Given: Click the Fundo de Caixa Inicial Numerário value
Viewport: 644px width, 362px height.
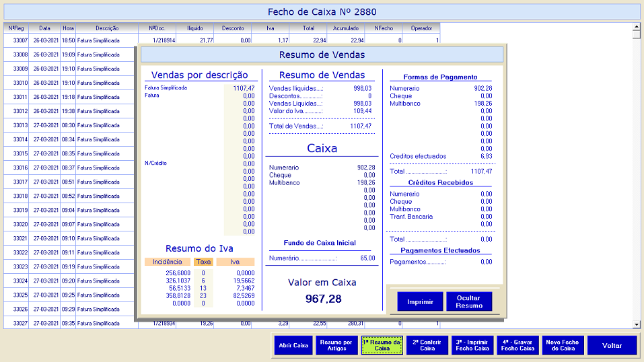Looking at the screenshot, I should [x=367, y=258].
